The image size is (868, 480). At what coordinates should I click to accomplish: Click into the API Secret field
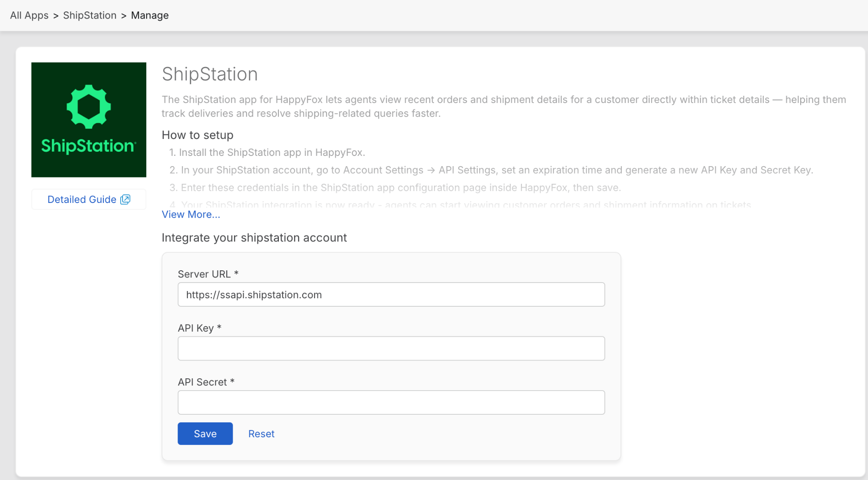click(391, 402)
